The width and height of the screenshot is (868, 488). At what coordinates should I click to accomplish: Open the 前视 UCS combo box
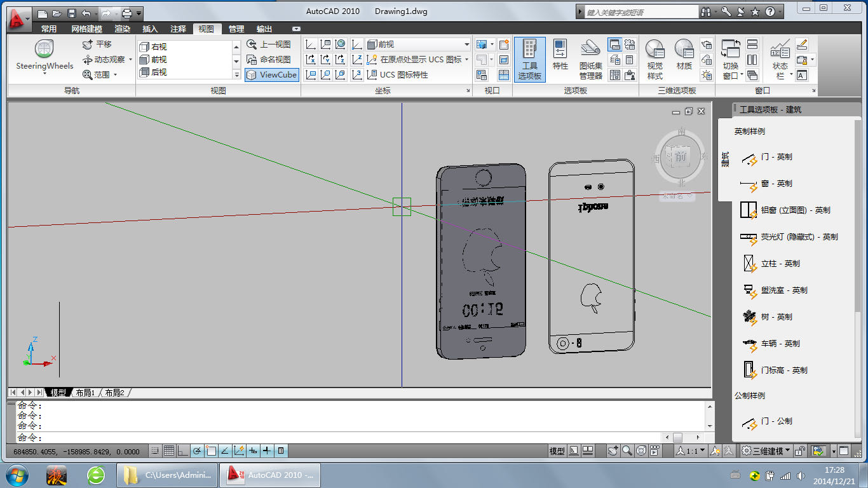[419, 44]
